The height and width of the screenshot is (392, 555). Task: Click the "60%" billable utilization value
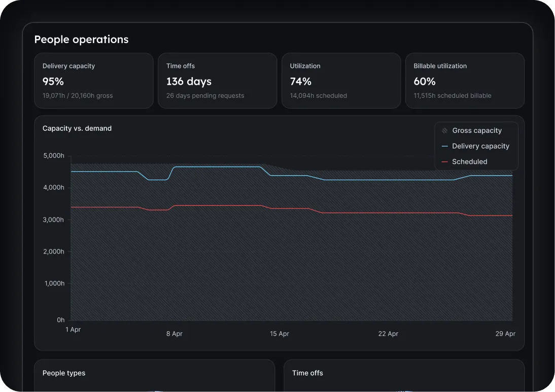pos(425,81)
